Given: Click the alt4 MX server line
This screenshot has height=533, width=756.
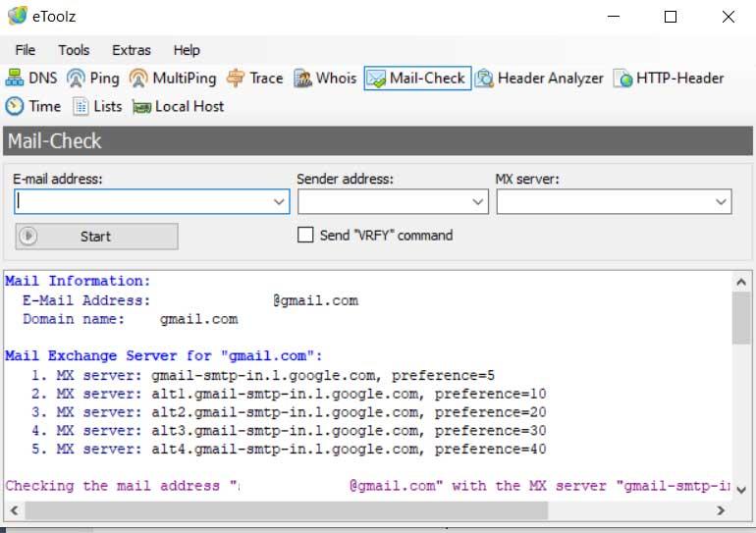Looking at the screenshot, I should click(x=289, y=449).
